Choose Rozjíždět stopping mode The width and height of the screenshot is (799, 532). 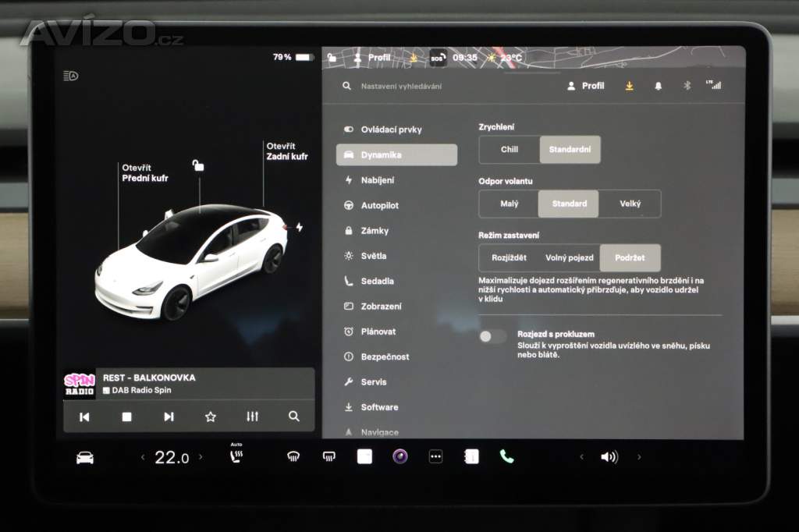509,257
